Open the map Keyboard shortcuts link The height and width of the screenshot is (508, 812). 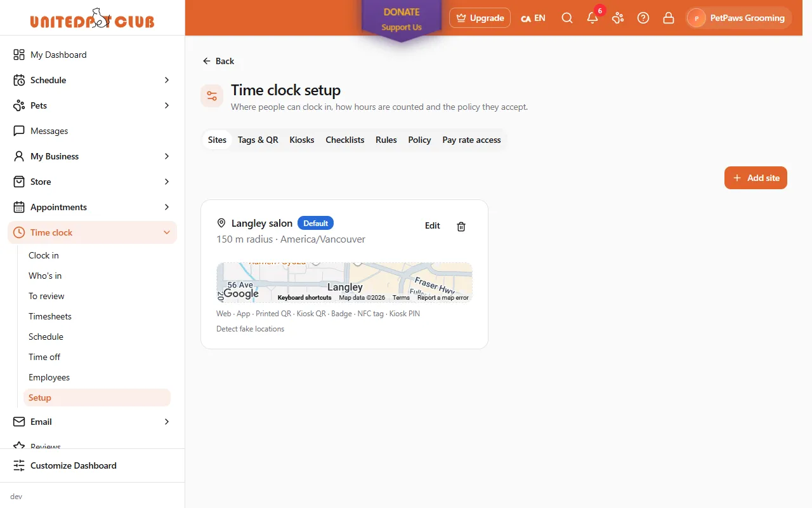pos(304,298)
